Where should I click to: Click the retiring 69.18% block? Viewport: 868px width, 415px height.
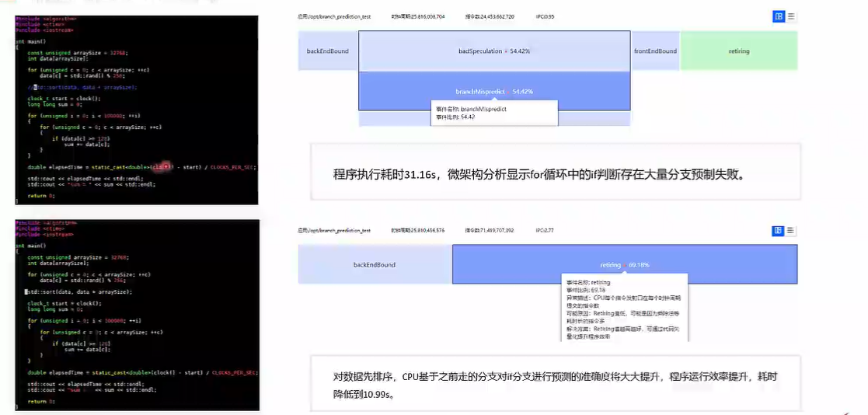pos(625,264)
